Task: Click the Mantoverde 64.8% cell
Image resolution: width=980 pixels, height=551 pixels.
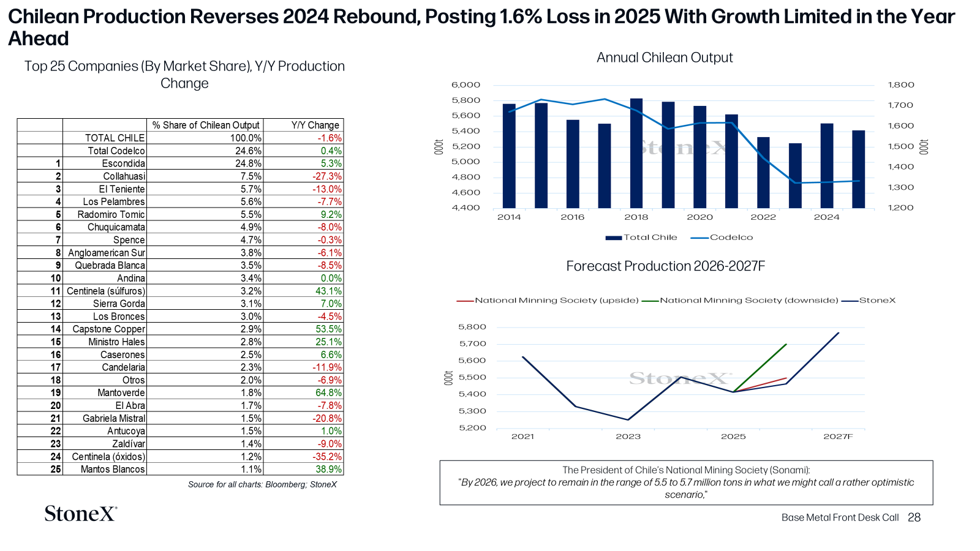Action: point(303,393)
